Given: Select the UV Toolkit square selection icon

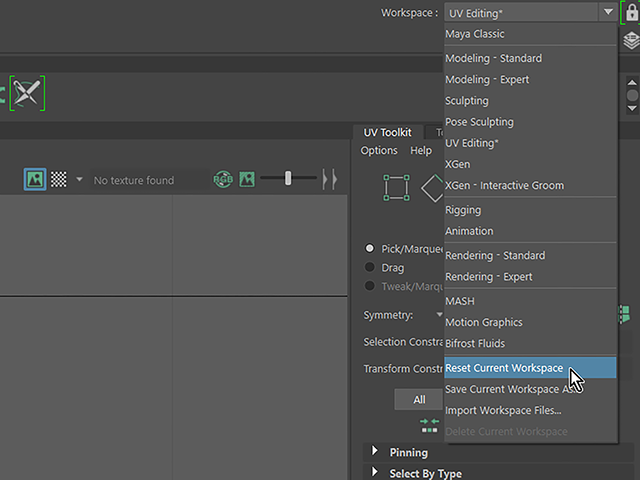Looking at the screenshot, I should 396,187.
